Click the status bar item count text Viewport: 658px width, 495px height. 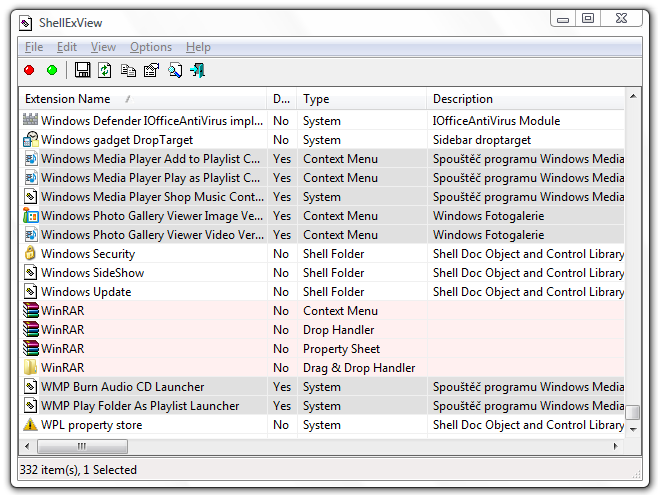click(78, 469)
